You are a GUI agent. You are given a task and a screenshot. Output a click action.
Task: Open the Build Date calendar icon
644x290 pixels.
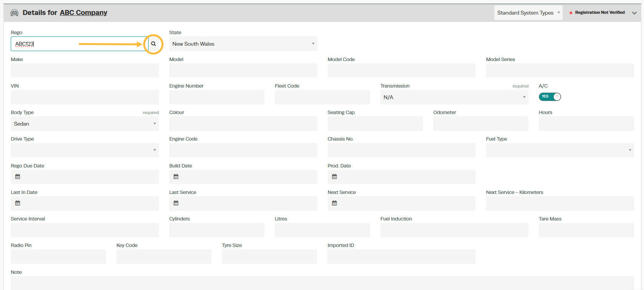click(x=176, y=177)
